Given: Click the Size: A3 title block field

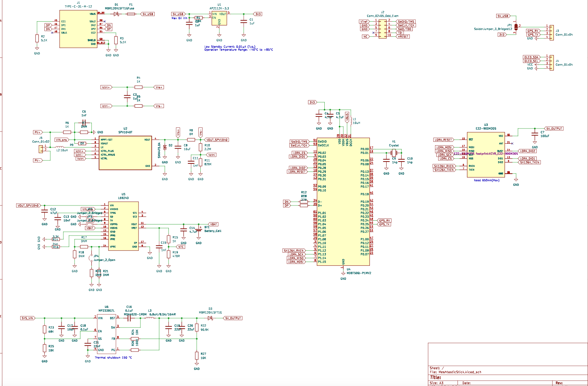Looking at the screenshot, I should click(x=436, y=383).
